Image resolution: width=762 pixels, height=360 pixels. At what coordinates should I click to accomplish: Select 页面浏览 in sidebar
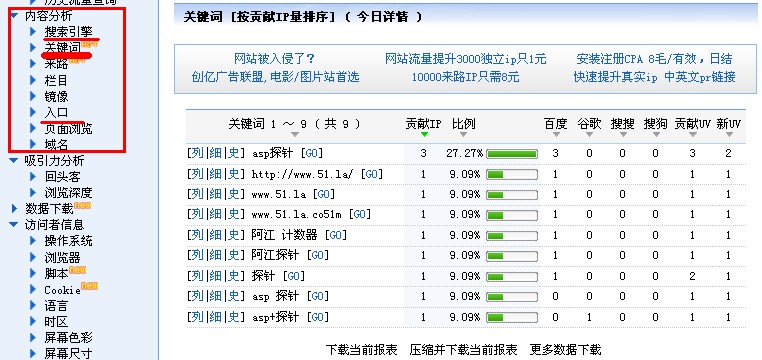click(68, 129)
